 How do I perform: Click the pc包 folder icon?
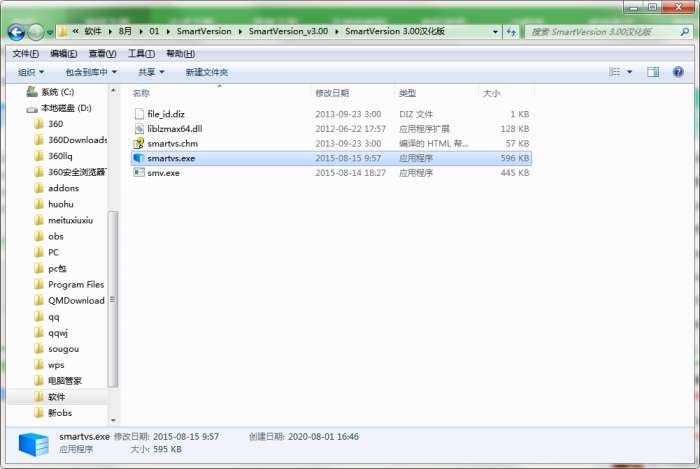click(39, 268)
